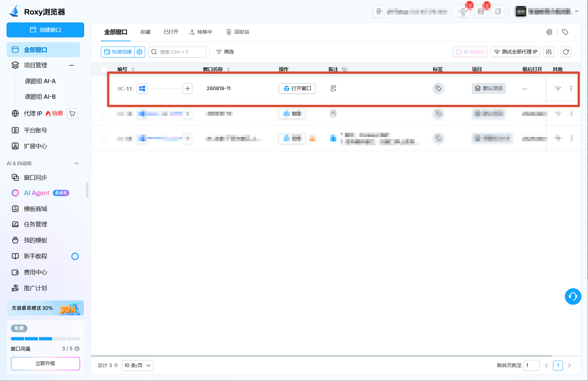
Task: Switch to the 已打开 tab
Action: (171, 32)
